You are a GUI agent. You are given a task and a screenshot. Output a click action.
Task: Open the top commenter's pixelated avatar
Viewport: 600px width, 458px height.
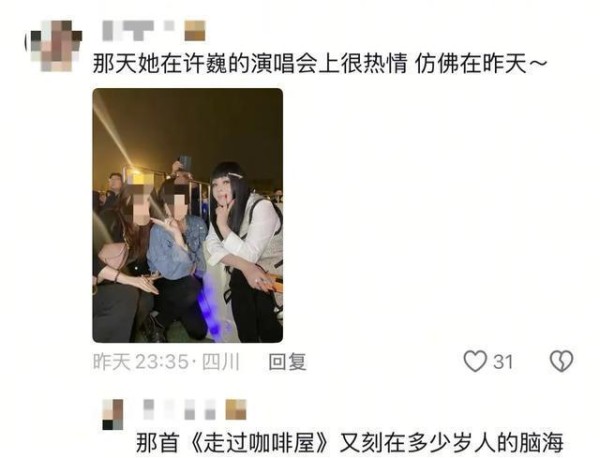click(54, 45)
